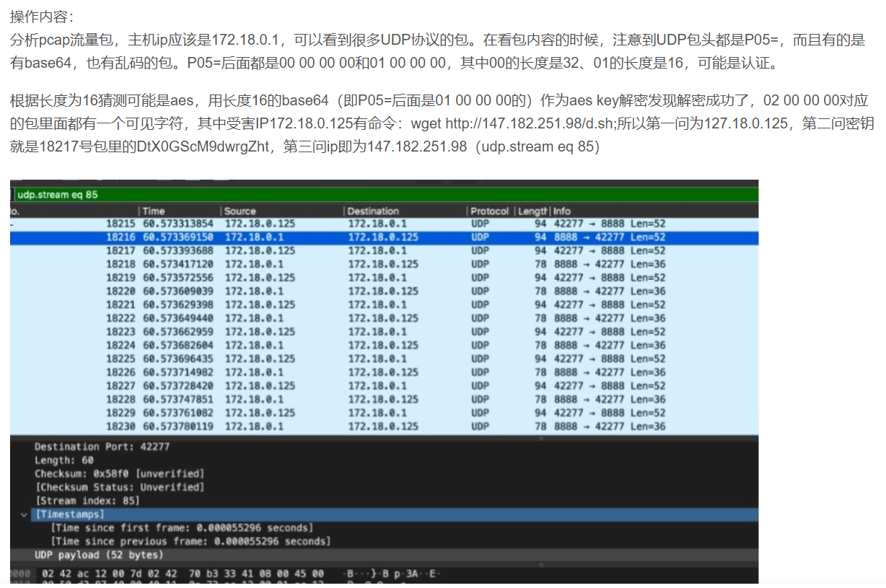Select packet number 18220 row
This screenshot has height=588, width=886.
(x=384, y=291)
